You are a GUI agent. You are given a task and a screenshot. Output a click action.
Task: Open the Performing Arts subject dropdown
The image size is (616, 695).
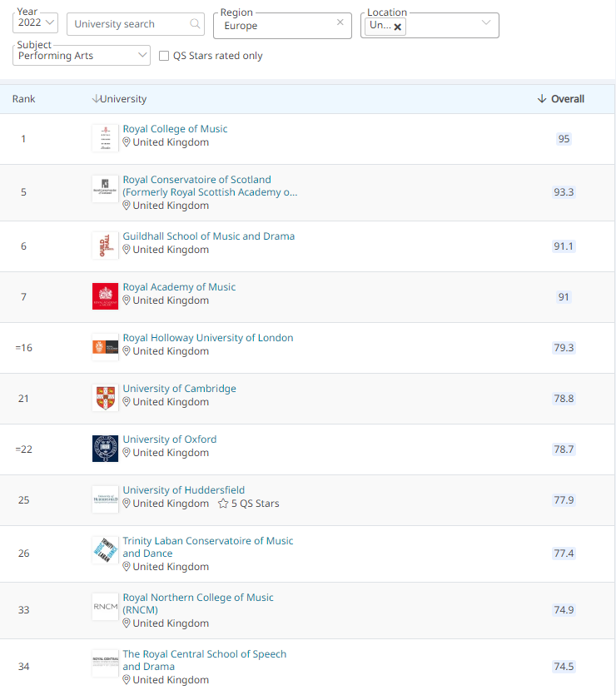click(x=82, y=56)
